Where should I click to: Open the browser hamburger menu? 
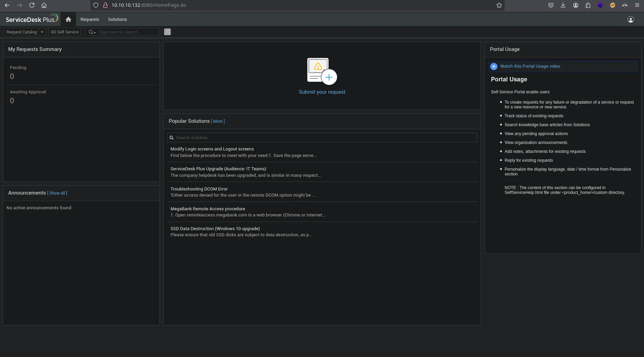[637, 5]
